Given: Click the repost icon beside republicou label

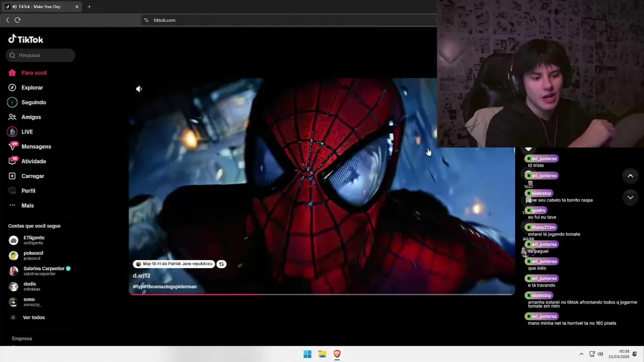Looking at the screenshot, I should coord(221,264).
